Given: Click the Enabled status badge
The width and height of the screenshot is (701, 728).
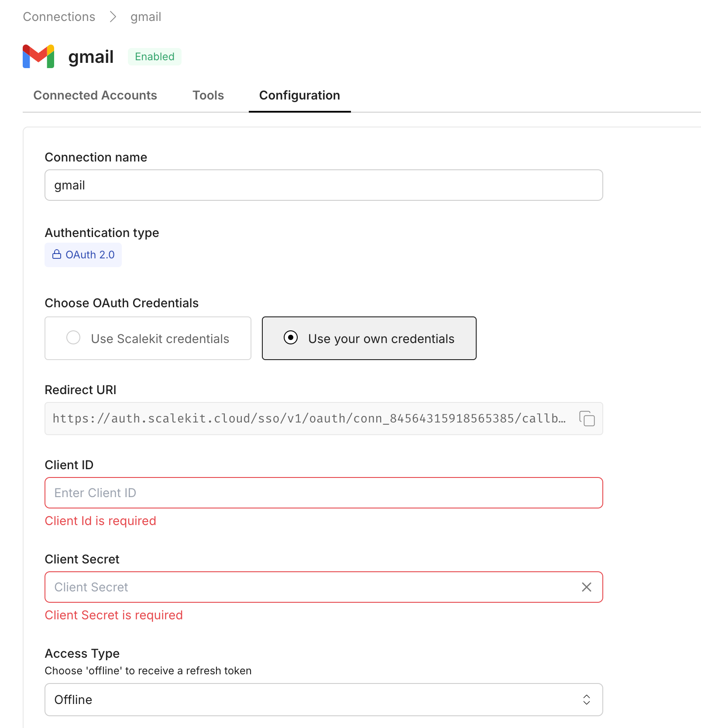Looking at the screenshot, I should click(x=155, y=56).
